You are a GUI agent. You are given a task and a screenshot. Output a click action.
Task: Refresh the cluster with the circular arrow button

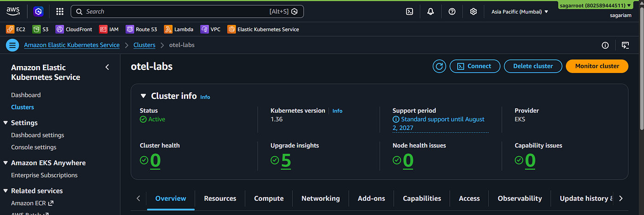pos(439,66)
